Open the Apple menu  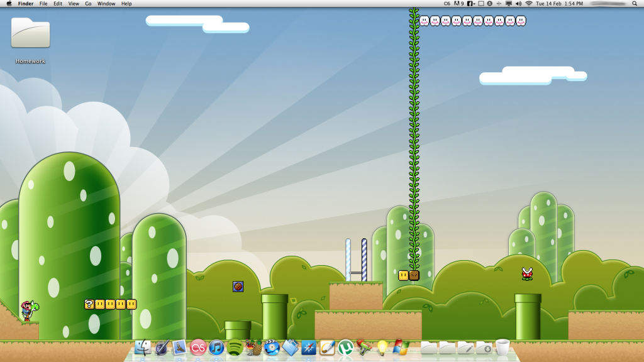pyautogui.click(x=9, y=4)
